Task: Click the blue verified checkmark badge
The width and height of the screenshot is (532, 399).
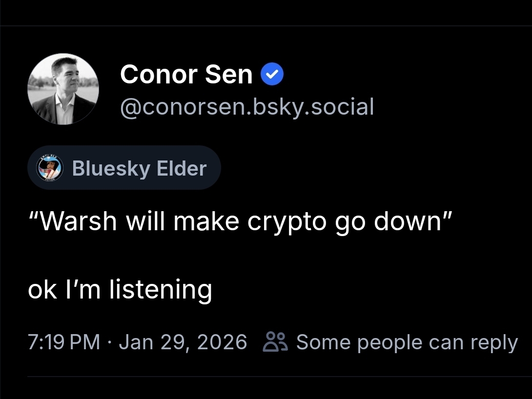Action: click(x=272, y=75)
